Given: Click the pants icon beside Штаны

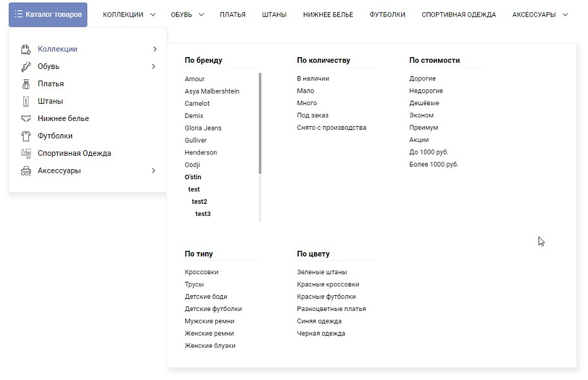Looking at the screenshot, I should coord(26,101).
